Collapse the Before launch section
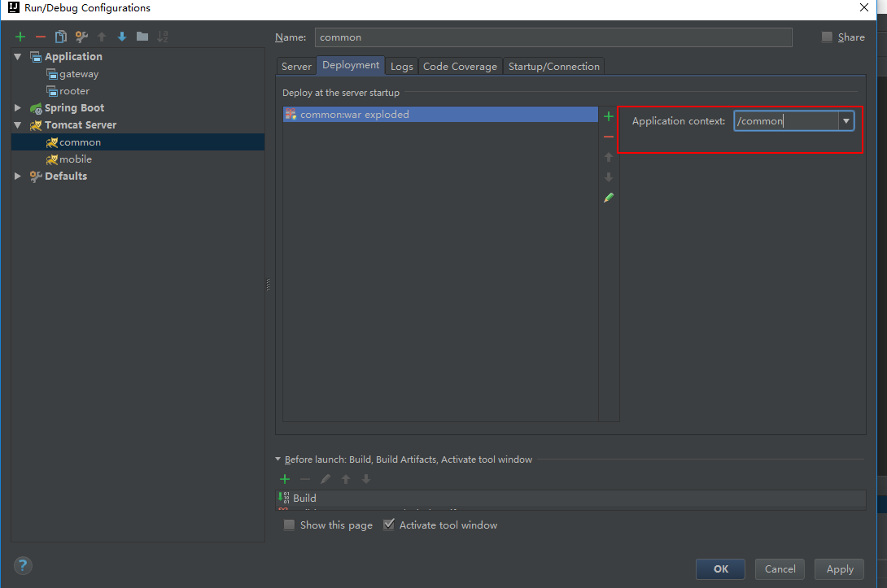Screen dimensions: 887x588 [277, 459]
